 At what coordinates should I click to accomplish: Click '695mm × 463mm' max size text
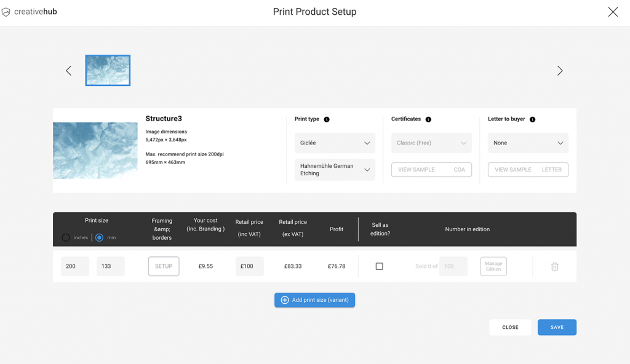click(165, 162)
